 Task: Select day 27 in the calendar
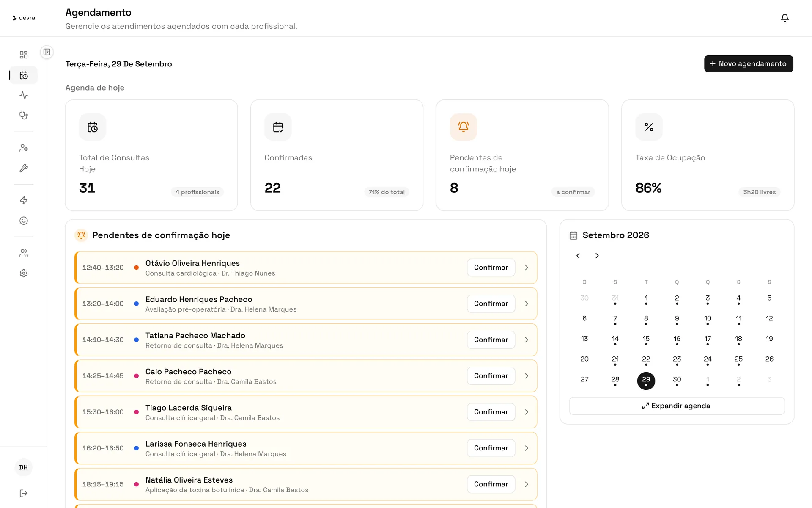[584, 380]
